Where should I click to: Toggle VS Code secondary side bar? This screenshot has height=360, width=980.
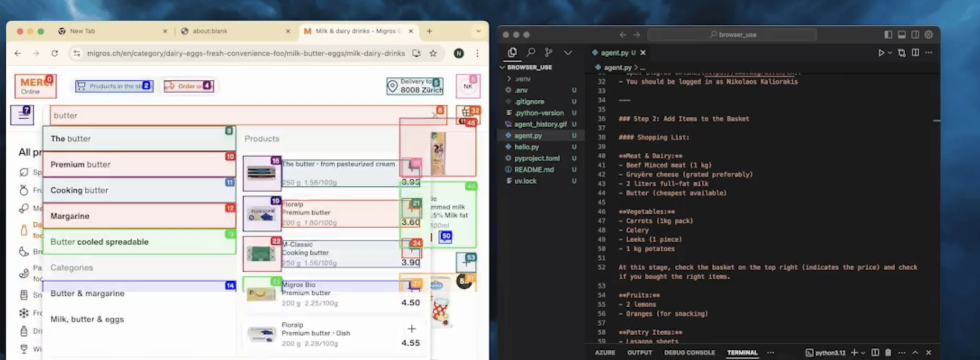click(915, 35)
